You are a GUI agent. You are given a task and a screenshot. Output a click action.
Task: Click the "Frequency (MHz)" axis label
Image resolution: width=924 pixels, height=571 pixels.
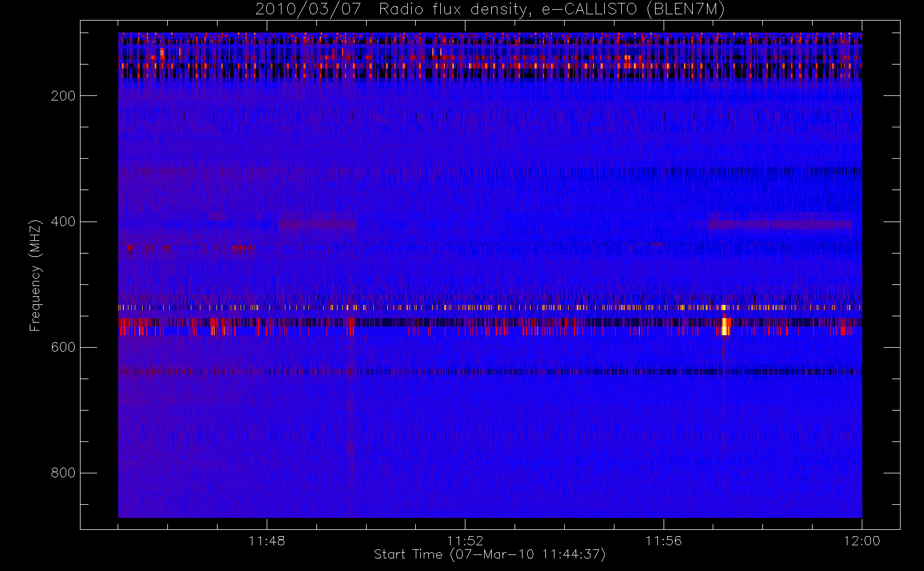click(35, 275)
